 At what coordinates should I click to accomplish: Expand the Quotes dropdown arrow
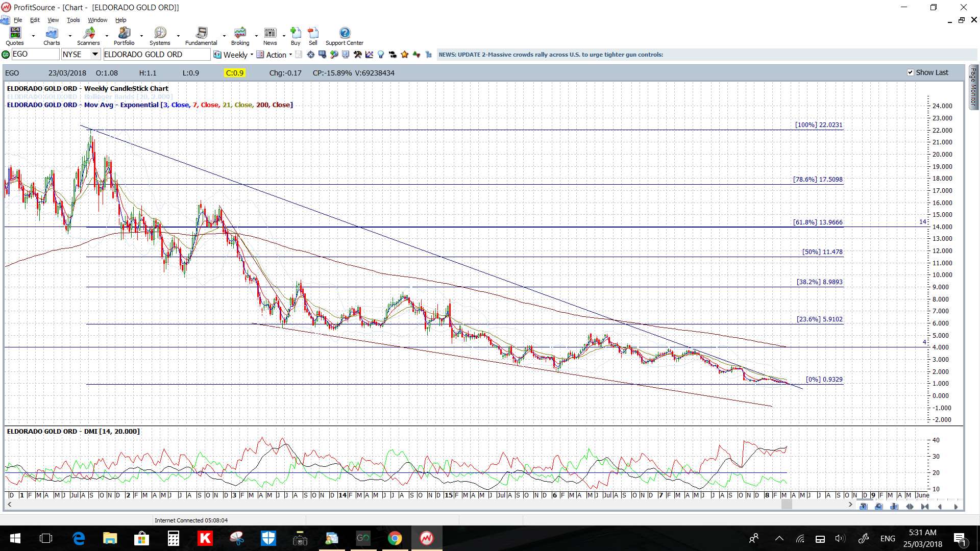tap(33, 36)
